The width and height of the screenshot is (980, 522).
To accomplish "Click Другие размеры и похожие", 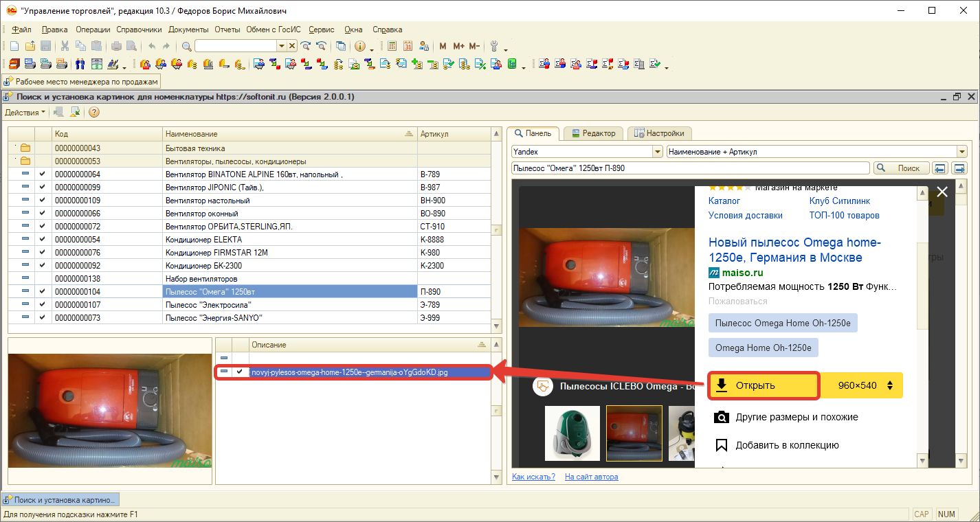I will tap(786, 417).
